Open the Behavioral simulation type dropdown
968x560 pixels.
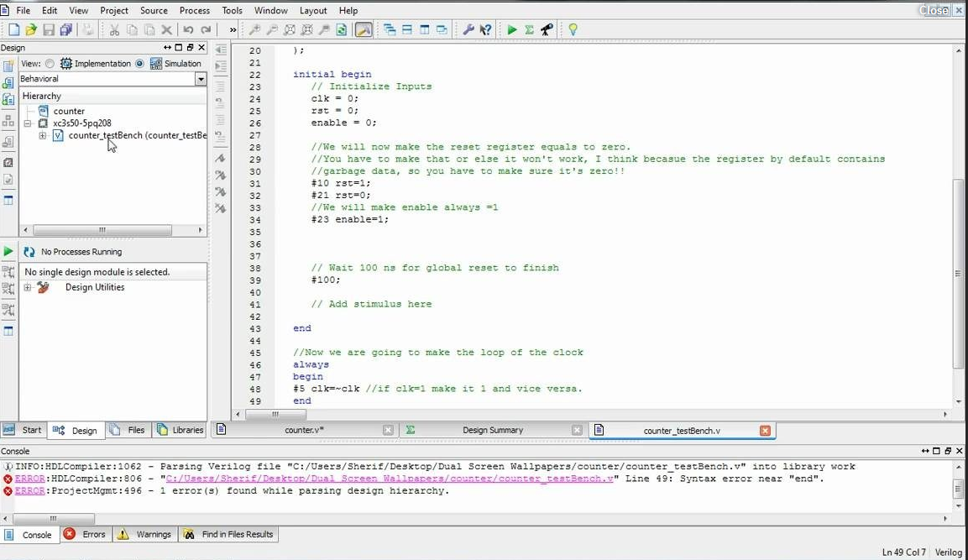click(x=200, y=79)
